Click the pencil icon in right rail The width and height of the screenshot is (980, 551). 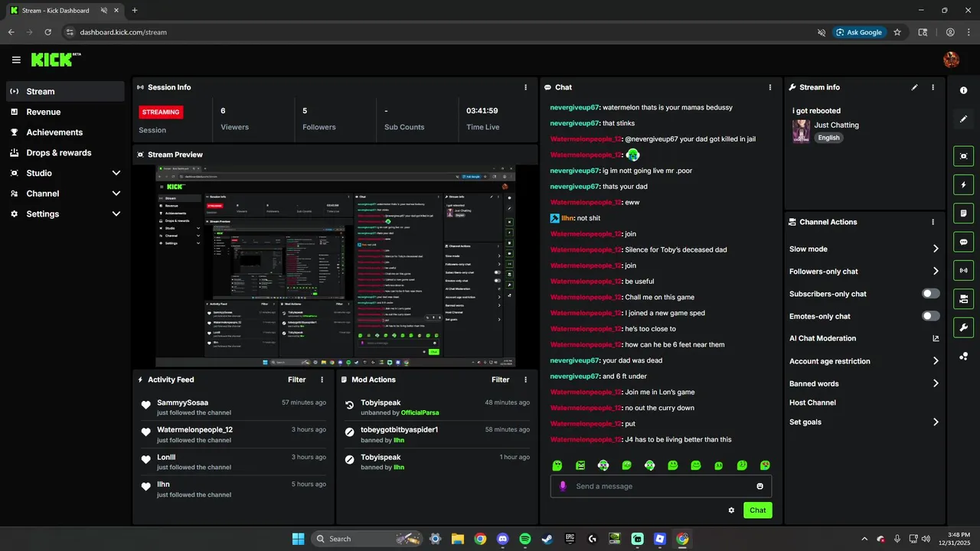[963, 119]
